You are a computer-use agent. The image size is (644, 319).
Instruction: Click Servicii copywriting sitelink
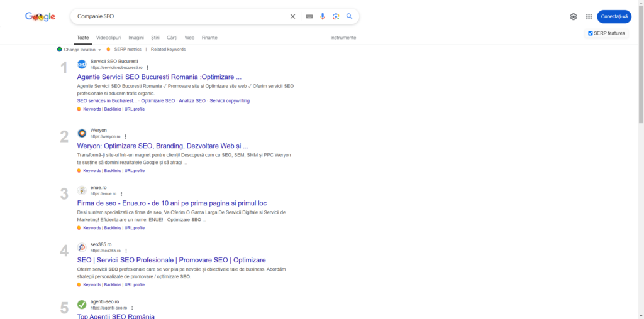230,101
